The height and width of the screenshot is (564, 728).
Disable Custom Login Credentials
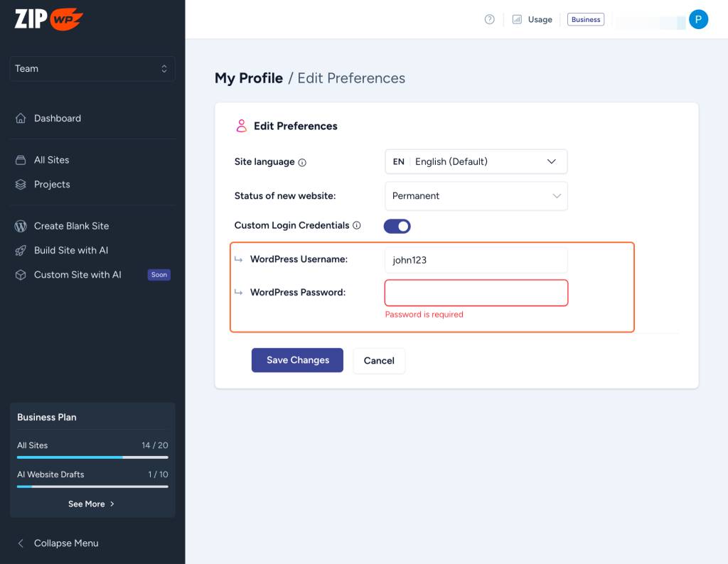click(x=397, y=226)
